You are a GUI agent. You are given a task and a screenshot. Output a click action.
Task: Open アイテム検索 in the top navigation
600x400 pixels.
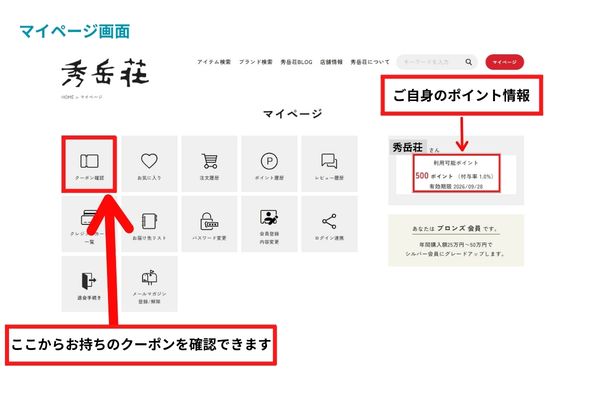[214, 62]
